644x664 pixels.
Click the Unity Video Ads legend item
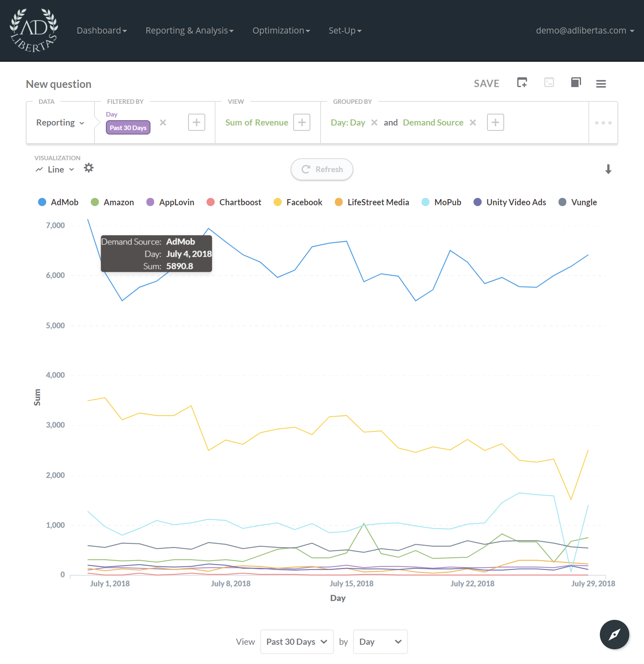pos(509,202)
